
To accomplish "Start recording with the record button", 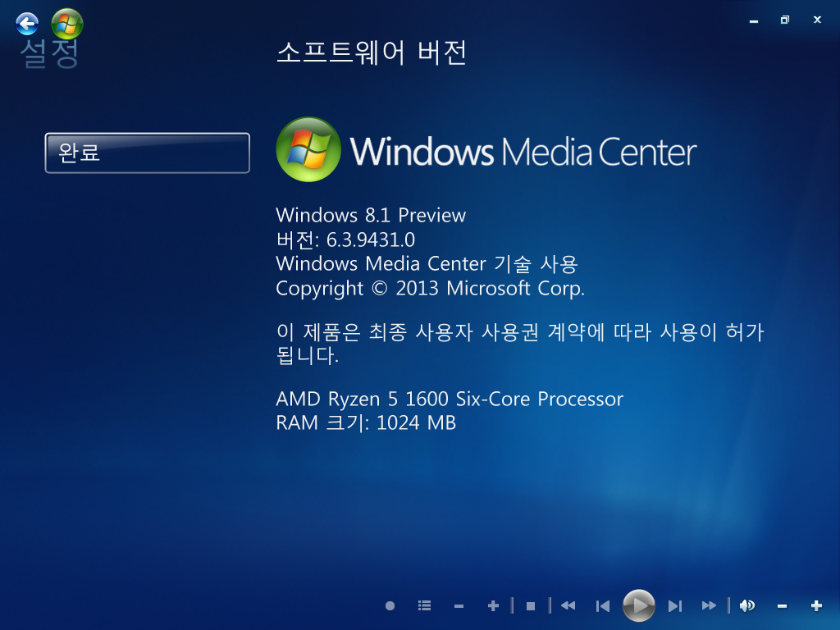I will (x=390, y=606).
